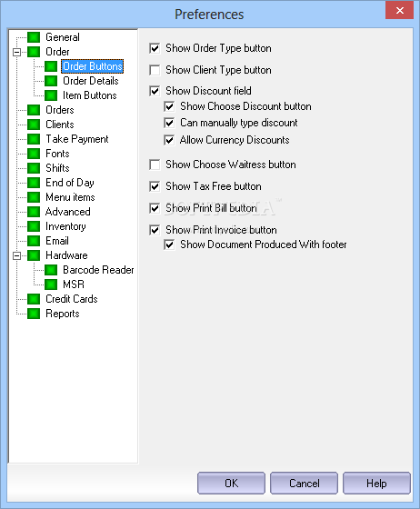Click the green icon beside Credit Cards
This screenshot has height=509, width=420.
(x=34, y=299)
